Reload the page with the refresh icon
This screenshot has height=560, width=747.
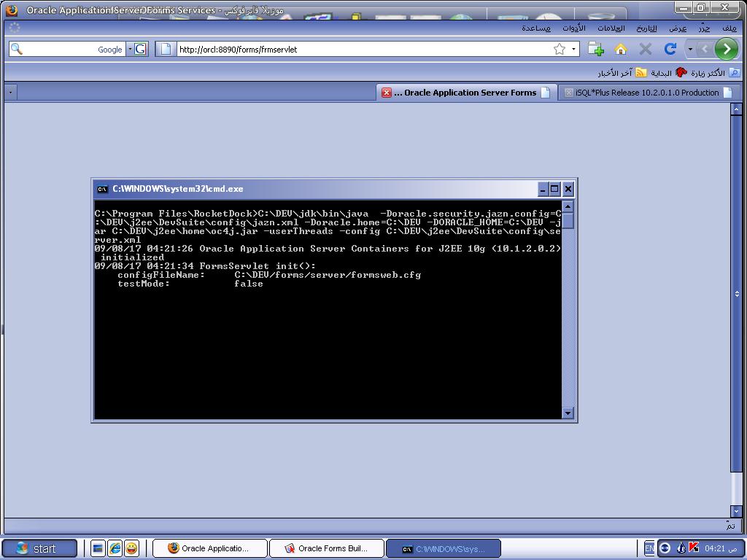tap(670, 49)
